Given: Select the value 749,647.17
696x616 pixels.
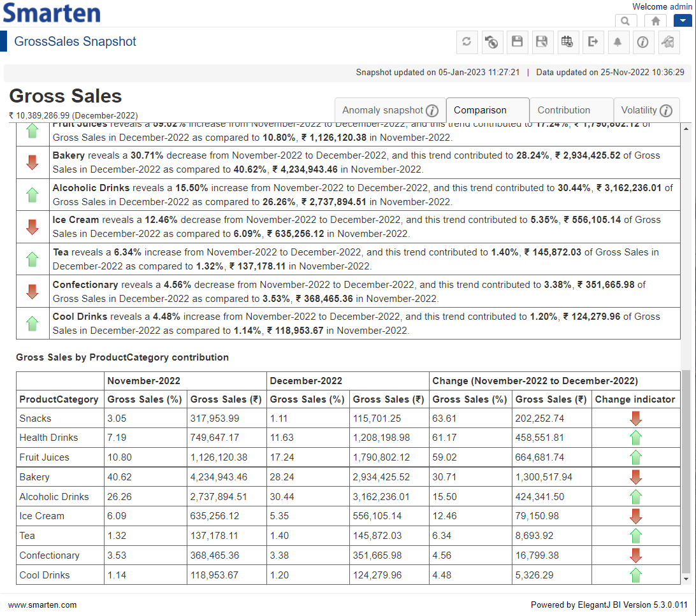Looking at the screenshot, I should point(215,438).
